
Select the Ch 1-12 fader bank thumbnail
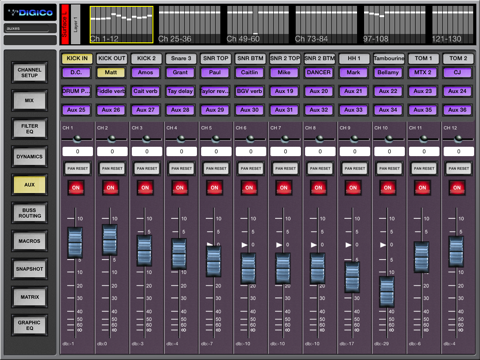click(x=121, y=25)
